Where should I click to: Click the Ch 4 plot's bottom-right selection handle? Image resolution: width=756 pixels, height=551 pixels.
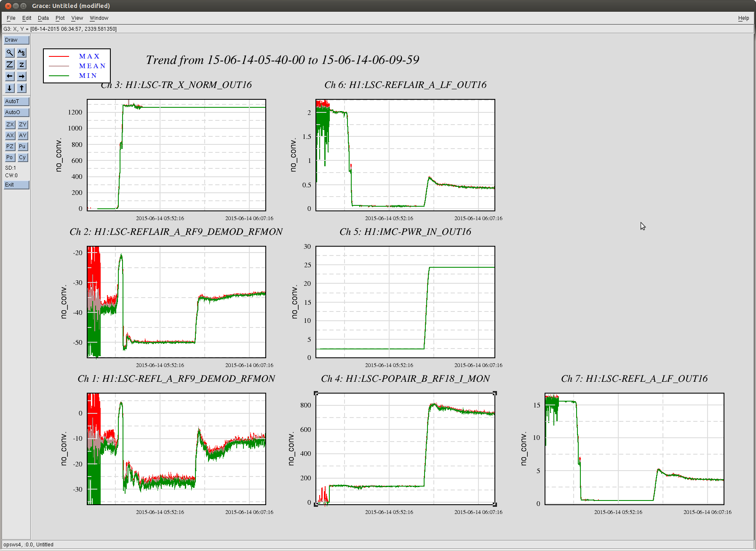pyautogui.click(x=495, y=504)
